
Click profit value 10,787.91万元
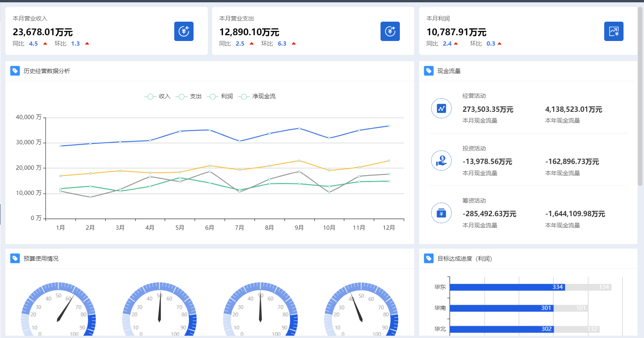click(456, 32)
